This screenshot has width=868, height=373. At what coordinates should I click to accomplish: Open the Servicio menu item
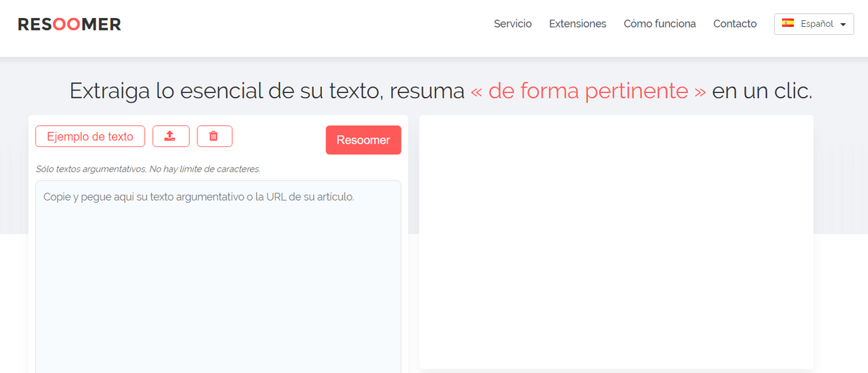513,24
